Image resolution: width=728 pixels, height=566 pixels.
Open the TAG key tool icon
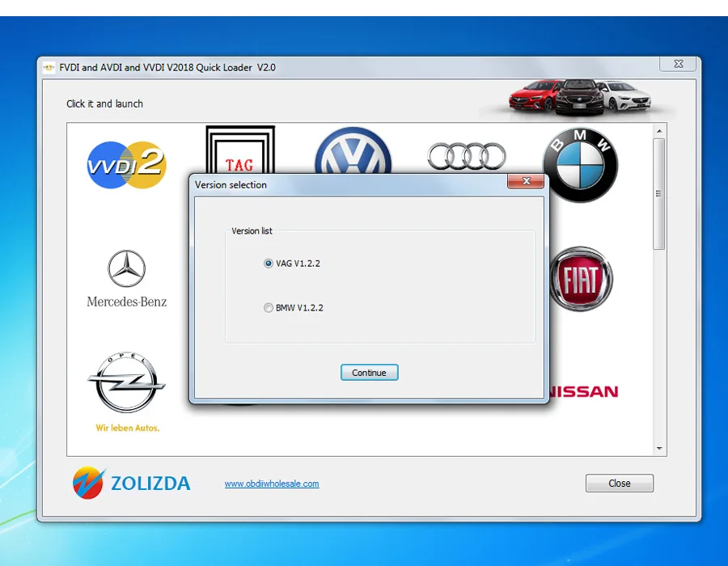240,150
